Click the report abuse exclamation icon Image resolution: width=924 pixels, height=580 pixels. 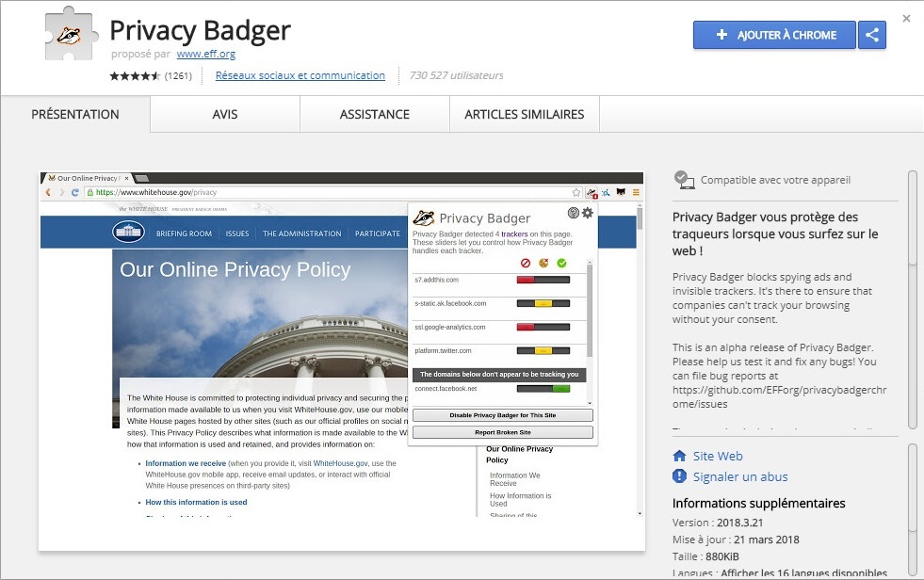coord(679,476)
